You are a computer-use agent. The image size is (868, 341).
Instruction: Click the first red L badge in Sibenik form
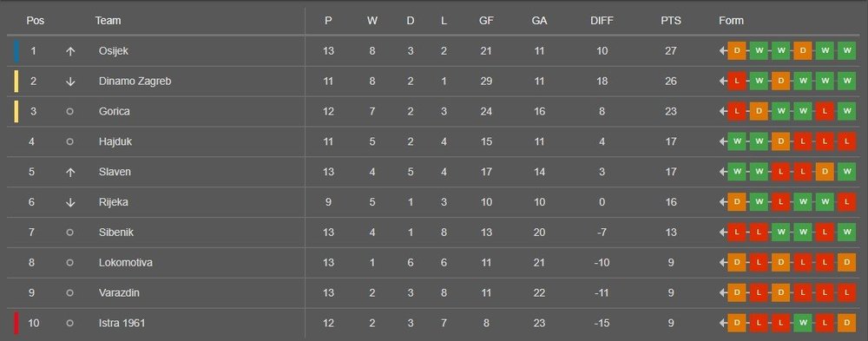[737, 233]
